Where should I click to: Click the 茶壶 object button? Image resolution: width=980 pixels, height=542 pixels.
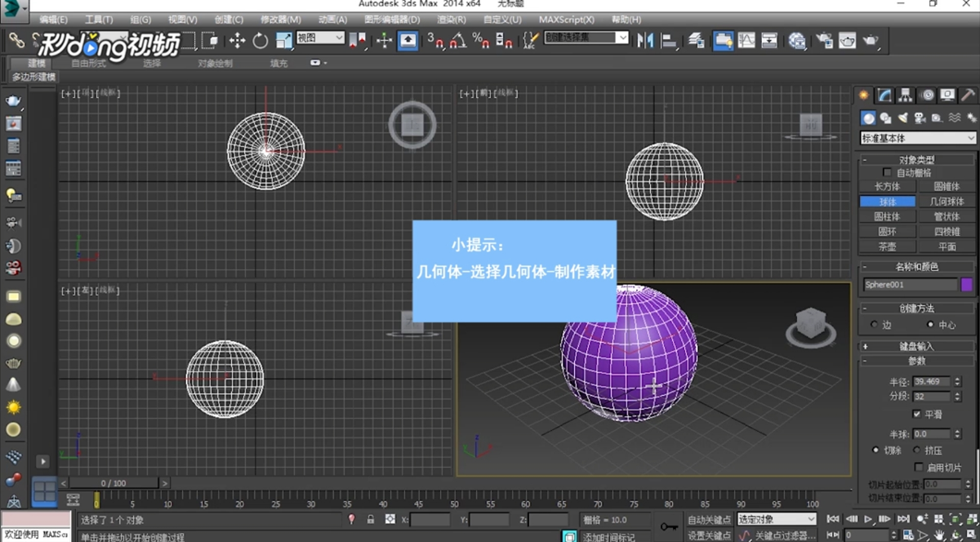click(x=887, y=247)
